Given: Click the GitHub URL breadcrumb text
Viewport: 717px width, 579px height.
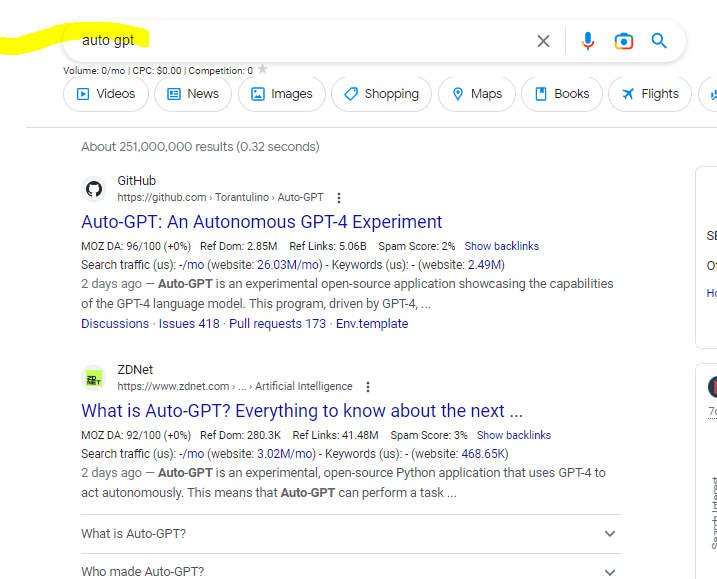Looking at the screenshot, I should tap(220, 198).
